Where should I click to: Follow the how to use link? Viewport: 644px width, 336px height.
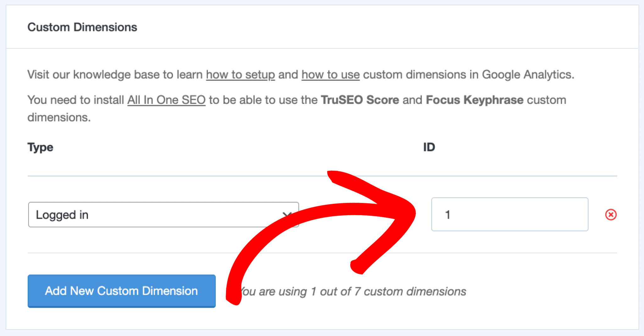coord(330,75)
